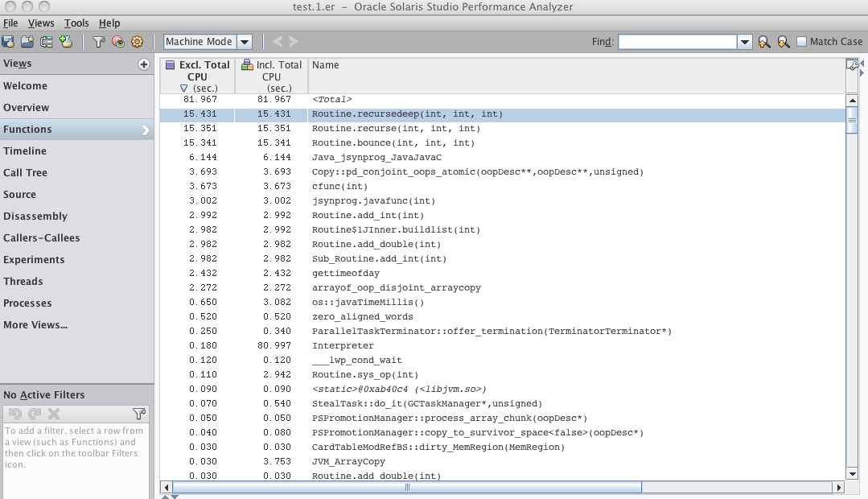This screenshot has height=499, width=868.
Task: Click the Incl. Total CPU column header
Action: click(x=271, y=76)
